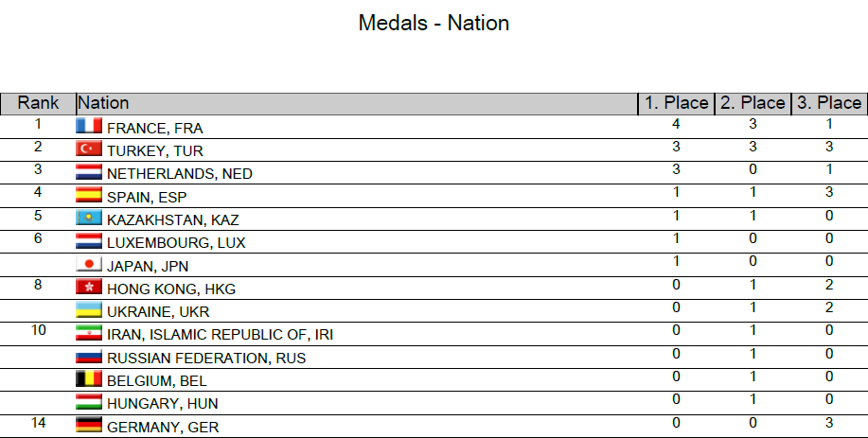The width and height of the screenshot is (868, 438).
Task: Select the LUXEMBOURG, LUX nation text
Action: (176, 243)
